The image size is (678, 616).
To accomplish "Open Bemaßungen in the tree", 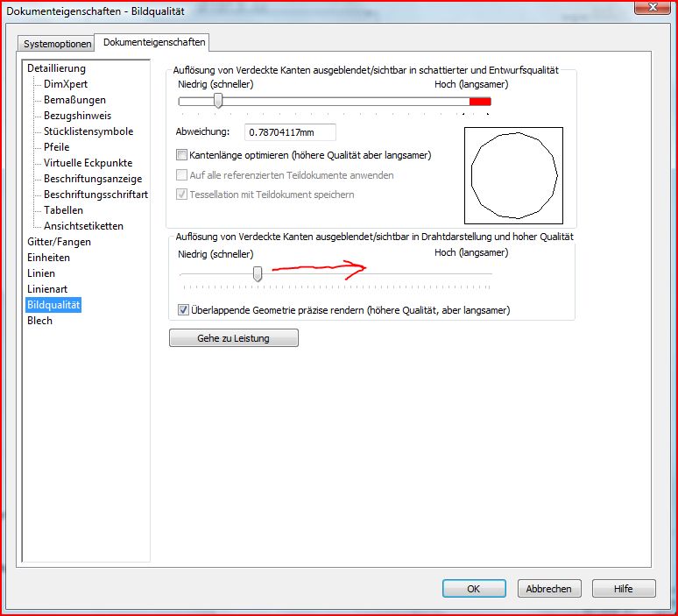I will [x=74, y=100].
